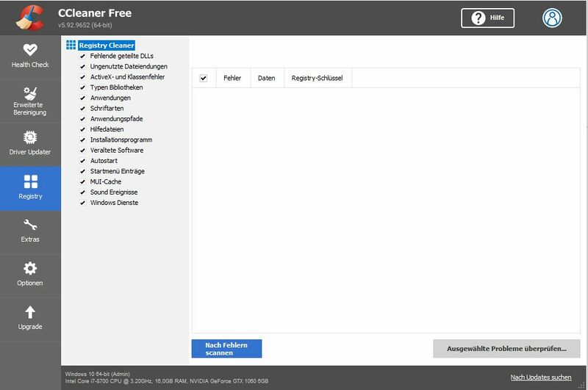Click the 'Veraltete Software' label
This screenshot has height=390, width=588.
coord(117,151)
